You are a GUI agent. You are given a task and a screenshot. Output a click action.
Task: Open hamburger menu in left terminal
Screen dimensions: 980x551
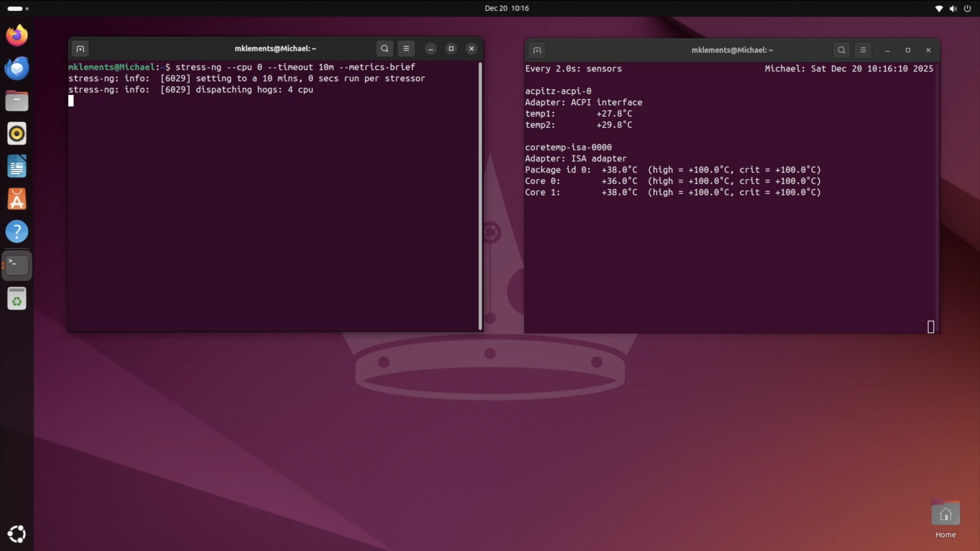(x=406, y=49)
